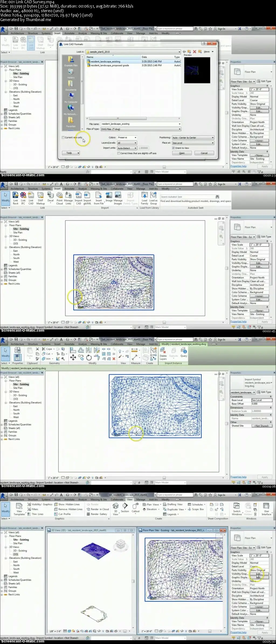Open the Look in folder dropdown
The width and height of the screenshot is (276, 644).
click(x=133, y=52)
